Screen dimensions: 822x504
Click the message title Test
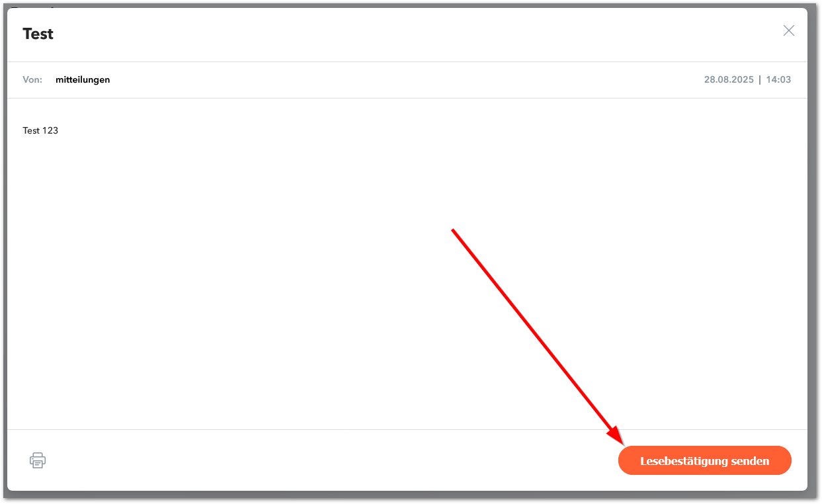tap(38, 34)
